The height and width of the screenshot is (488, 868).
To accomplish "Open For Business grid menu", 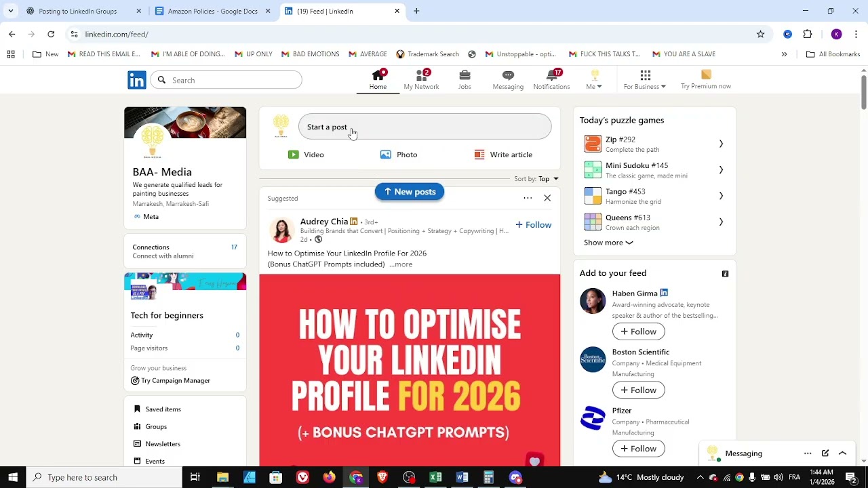I will point(645,79).
